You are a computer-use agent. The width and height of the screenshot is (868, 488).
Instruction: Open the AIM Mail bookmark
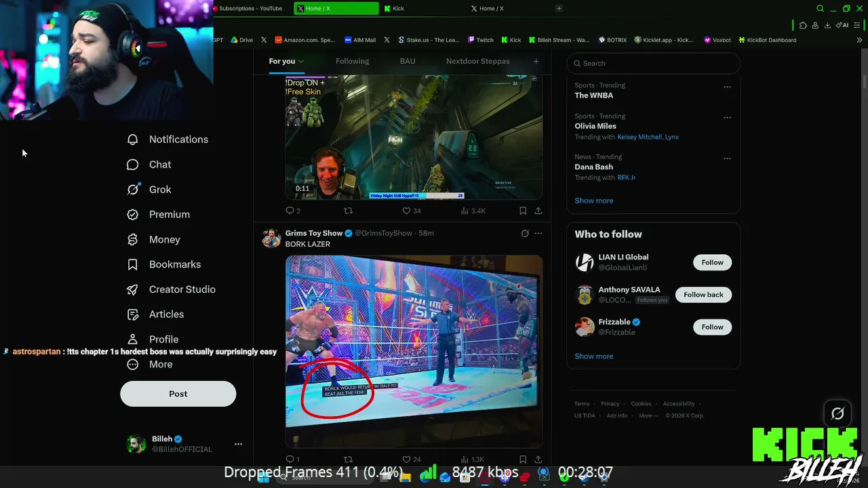coord(360,40)
